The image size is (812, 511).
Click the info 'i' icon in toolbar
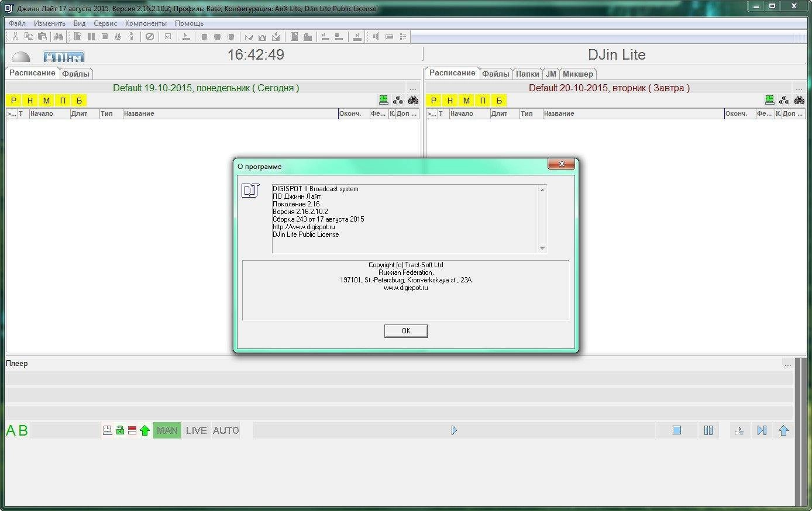[131, 36]
